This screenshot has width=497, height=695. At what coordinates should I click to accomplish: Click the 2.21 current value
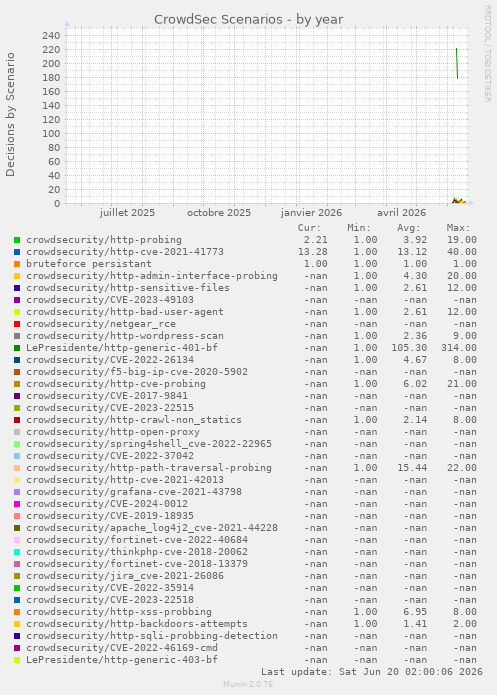click(316, 240)
